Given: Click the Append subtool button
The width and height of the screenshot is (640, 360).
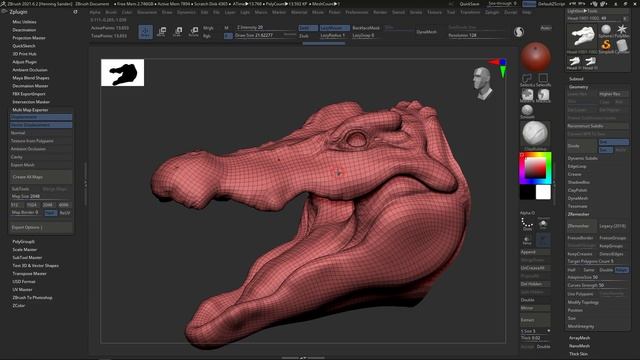Looking at the screenshot, I should (x=535, y=252).
